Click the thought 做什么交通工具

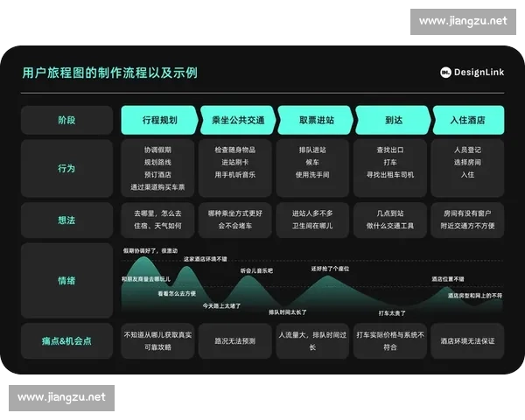(390, 226)
